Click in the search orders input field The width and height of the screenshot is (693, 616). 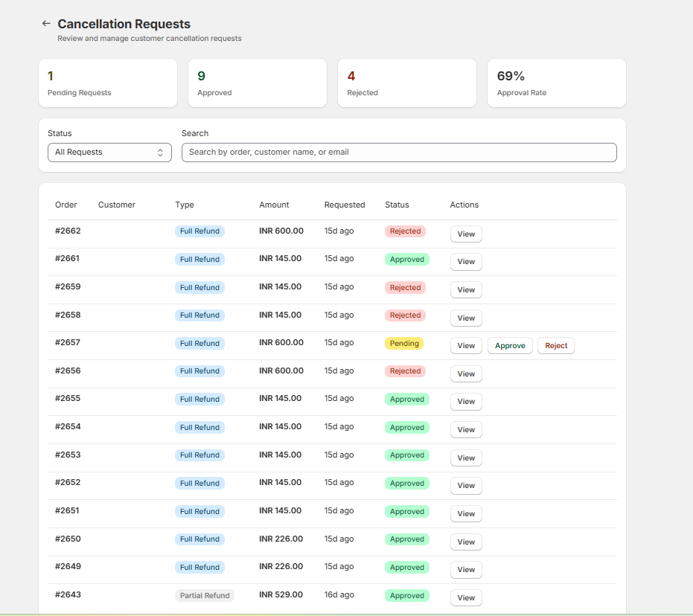399,152
